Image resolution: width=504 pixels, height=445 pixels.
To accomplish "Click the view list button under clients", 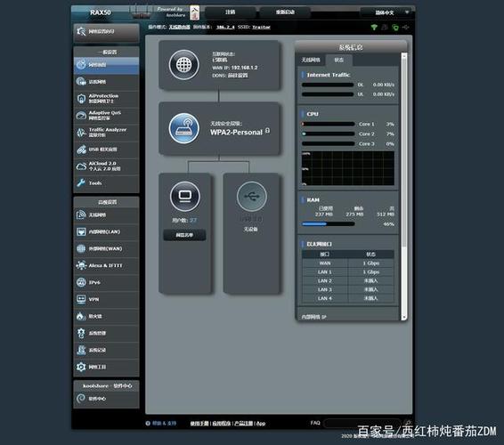I will (184, 235).
